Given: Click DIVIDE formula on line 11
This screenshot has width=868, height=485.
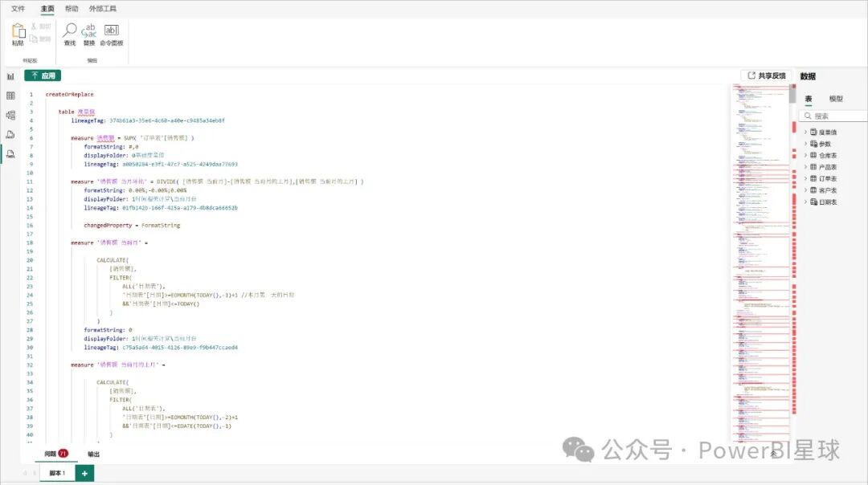Looking at the screenshot, I should pyautogui.click(x=260, y=181).
